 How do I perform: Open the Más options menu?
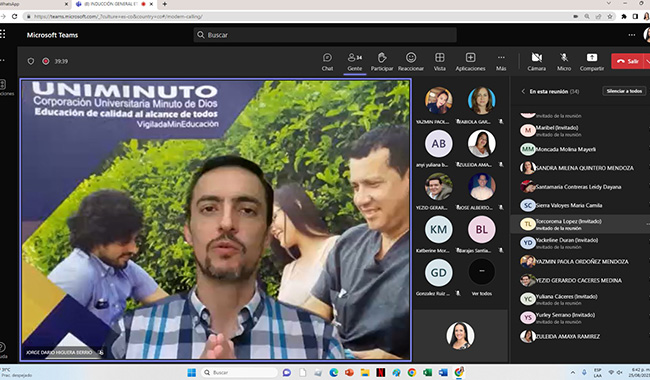tap(501, 61)
